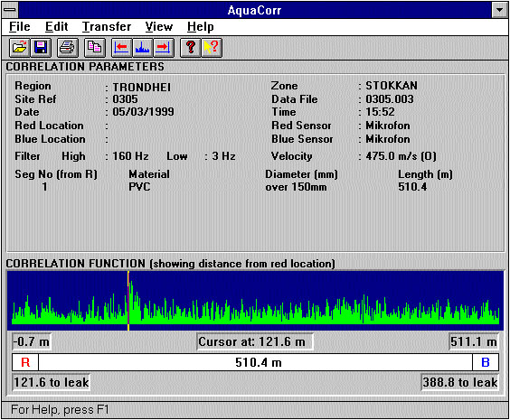Open the Transfer menu
The image size is (510, 420).
(107, 26)
